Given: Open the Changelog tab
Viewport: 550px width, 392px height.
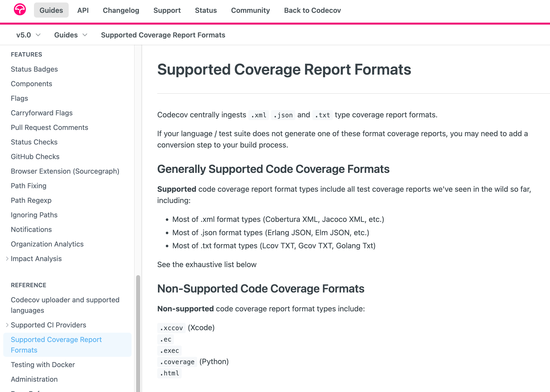Looking at the screenshot, I should click(x=121, y=10).
